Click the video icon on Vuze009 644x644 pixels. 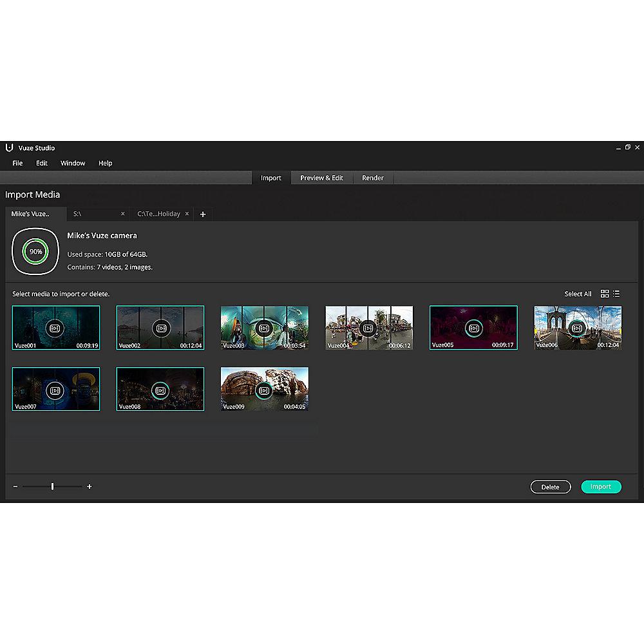(x=263, y=391)
